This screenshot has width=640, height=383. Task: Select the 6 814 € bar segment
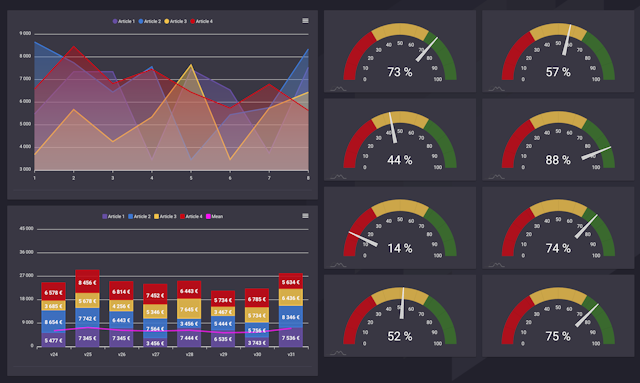(121, 291)
